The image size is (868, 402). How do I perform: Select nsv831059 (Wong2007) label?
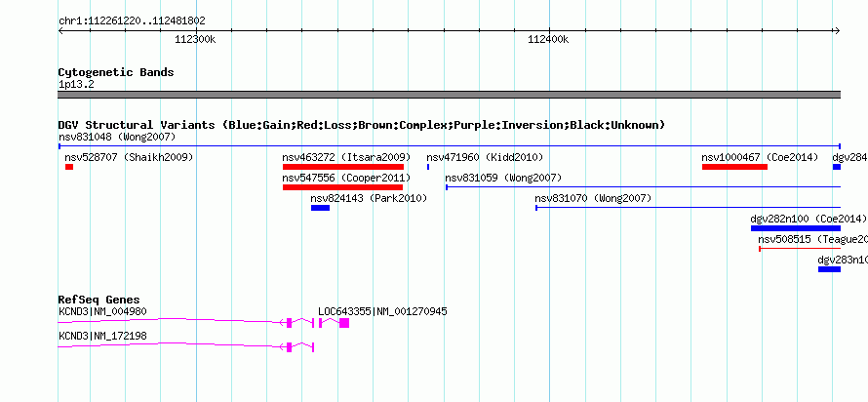pyautogui.click(x=504, y=178)
